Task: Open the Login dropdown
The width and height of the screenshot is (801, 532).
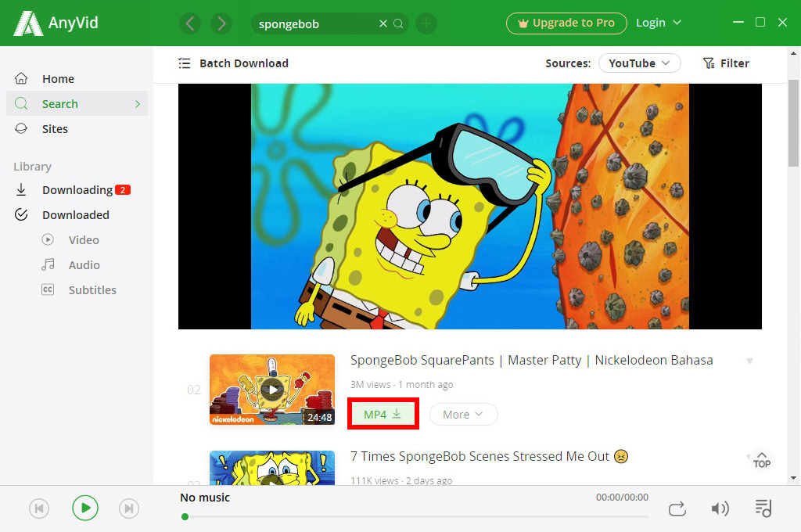Action: coord(658,23)
